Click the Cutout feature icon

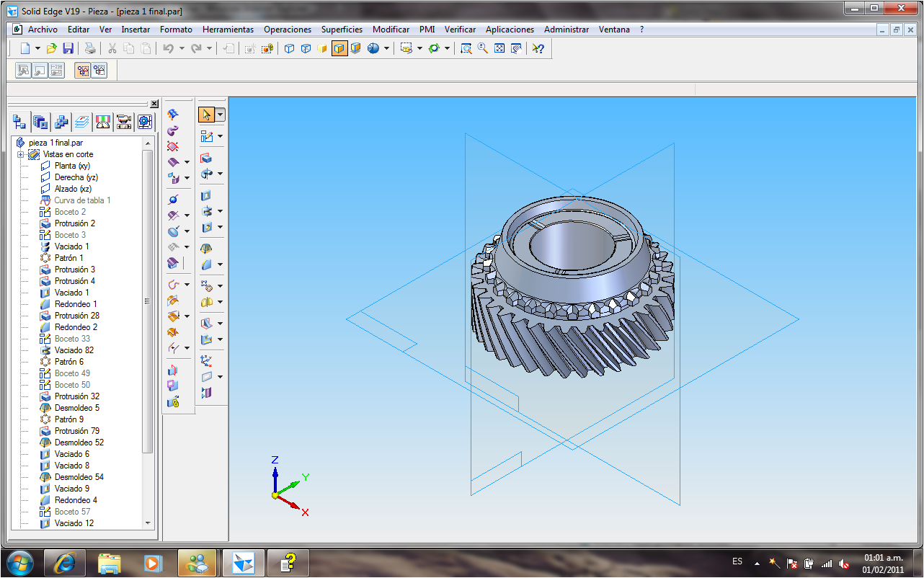tap(207, 195)
